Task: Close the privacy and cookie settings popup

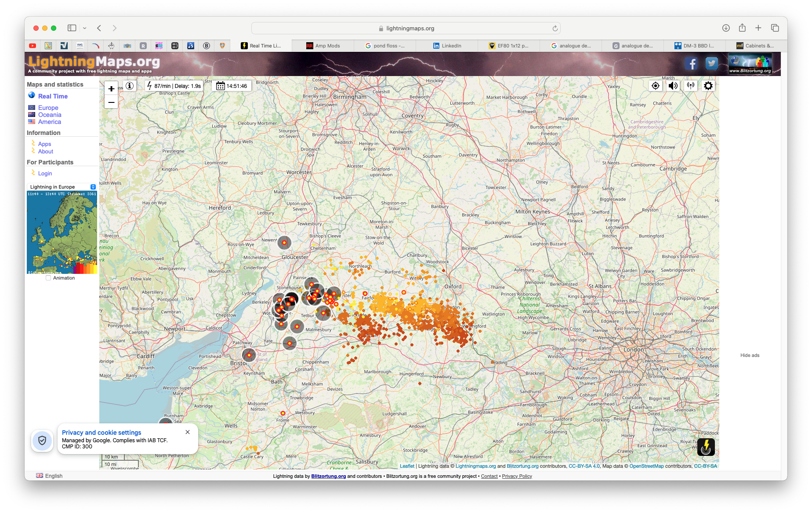Action: [x=188, y=432]
